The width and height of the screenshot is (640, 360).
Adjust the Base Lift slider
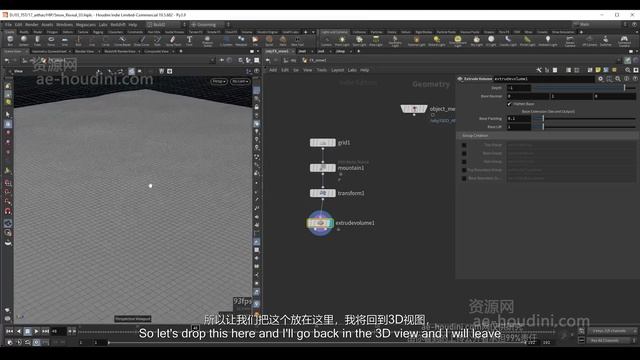coord(584,127)
